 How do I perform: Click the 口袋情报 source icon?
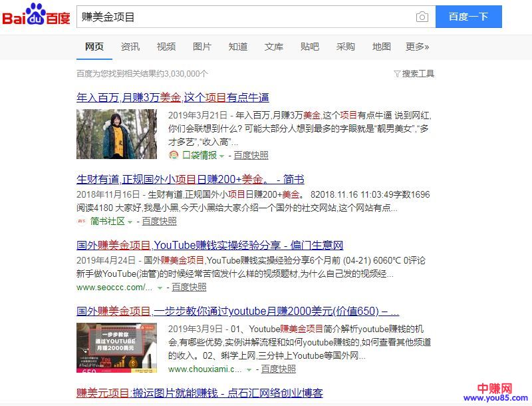tap(174, 155)
